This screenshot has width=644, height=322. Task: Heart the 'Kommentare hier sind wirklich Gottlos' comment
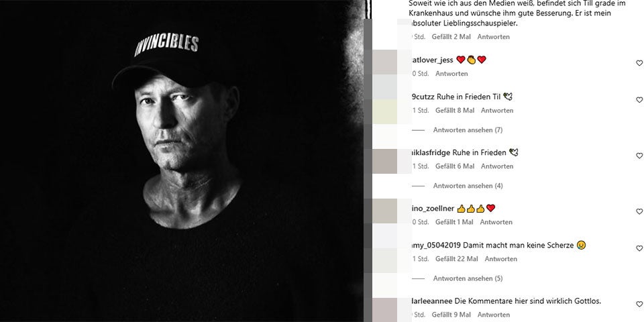point(639,305)
